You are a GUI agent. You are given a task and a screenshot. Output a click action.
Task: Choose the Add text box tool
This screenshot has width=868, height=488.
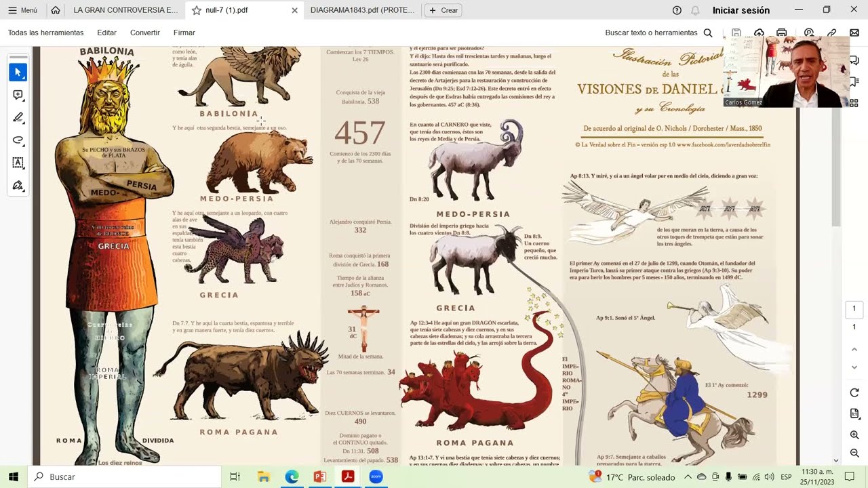click(x=18, y=163)
